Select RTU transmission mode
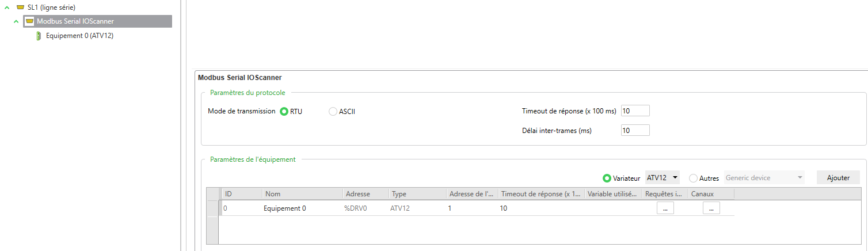868x251 pixels. [x=284, y=112]
